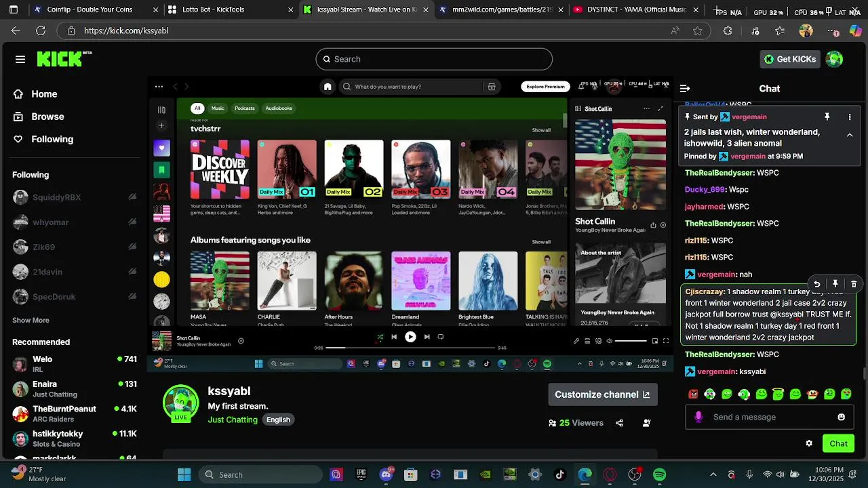This screenshot has height=488, width=868.
Task: Open Spotify from Windows taskbar
Action: pos(659,474)
